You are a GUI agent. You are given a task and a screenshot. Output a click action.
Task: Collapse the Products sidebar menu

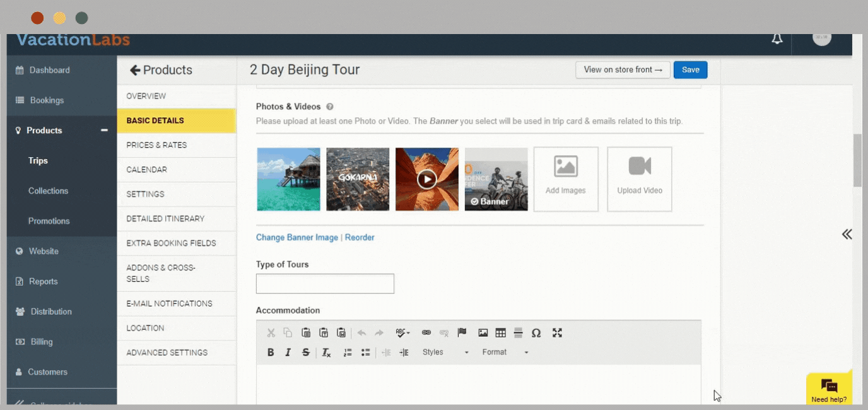coord(104,131)
